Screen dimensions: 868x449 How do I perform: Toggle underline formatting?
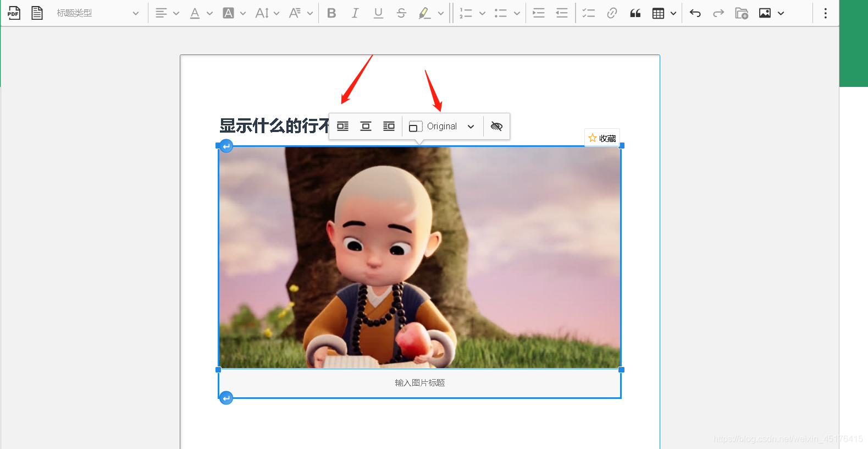(x=378, y=13)
